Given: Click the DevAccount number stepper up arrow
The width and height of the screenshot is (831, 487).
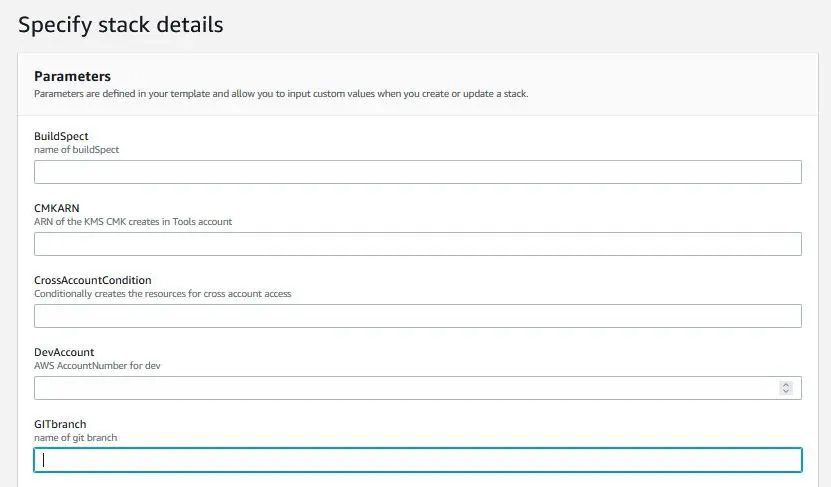Looking at the screenshot, I should click(786, 384).
